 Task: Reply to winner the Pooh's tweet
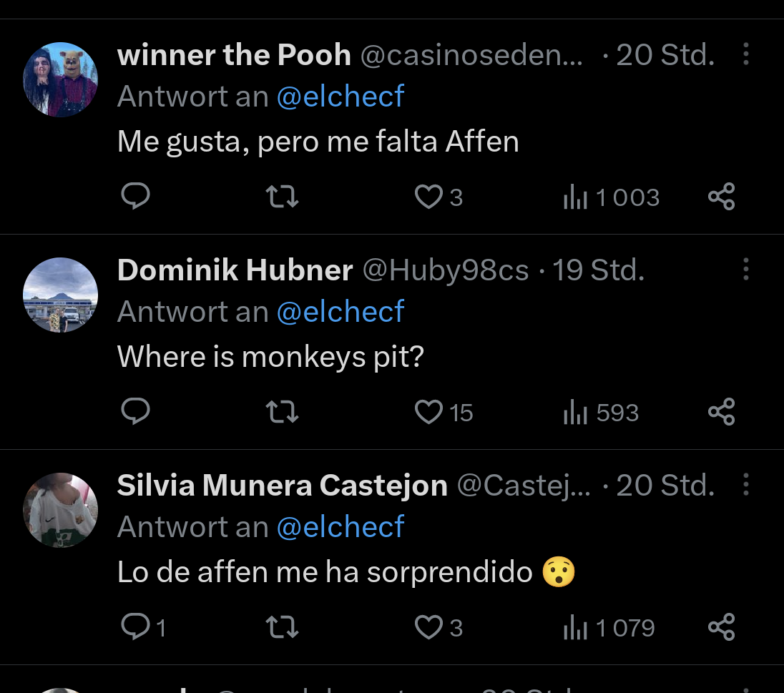pos(135,196)
